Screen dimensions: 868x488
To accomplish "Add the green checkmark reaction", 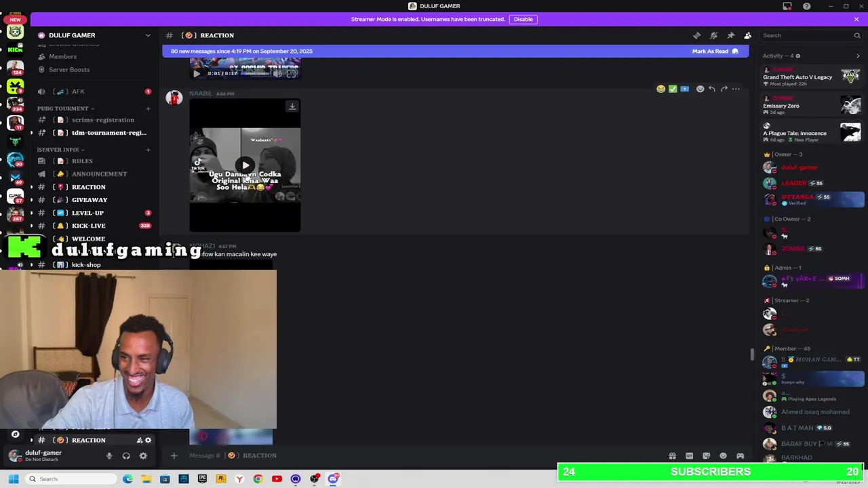I will coord(673,89).
